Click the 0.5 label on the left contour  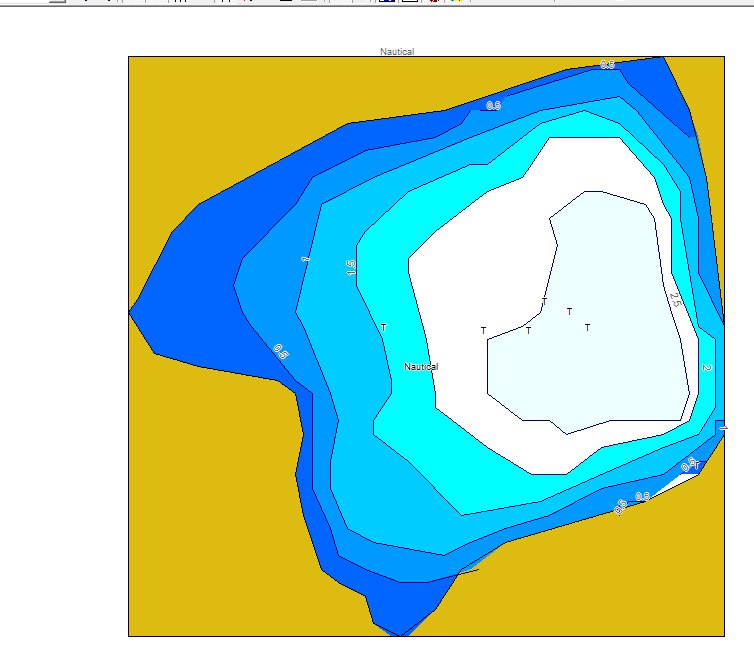[281, 351]
